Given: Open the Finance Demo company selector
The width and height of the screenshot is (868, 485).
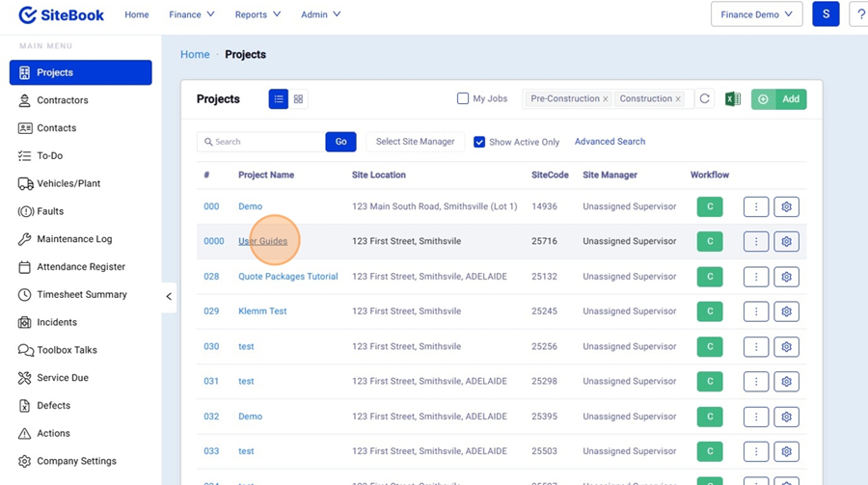Looking at the screenshot, I should point(756,14).
